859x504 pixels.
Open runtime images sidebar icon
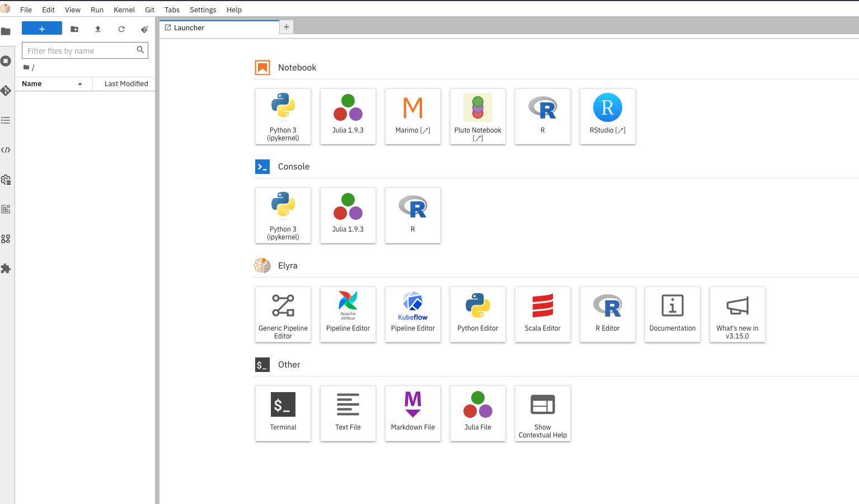tap(6, 209)
